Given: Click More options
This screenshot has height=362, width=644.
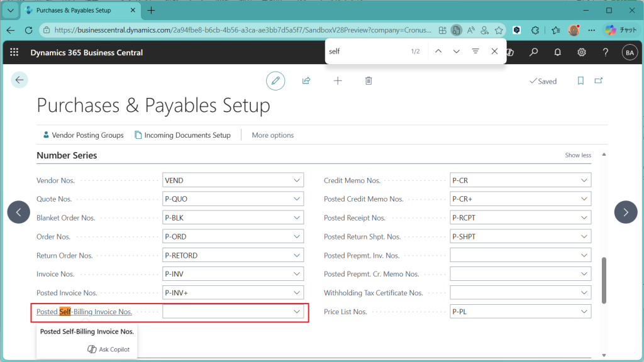Looking at the screenshot, I should (272, 135).
